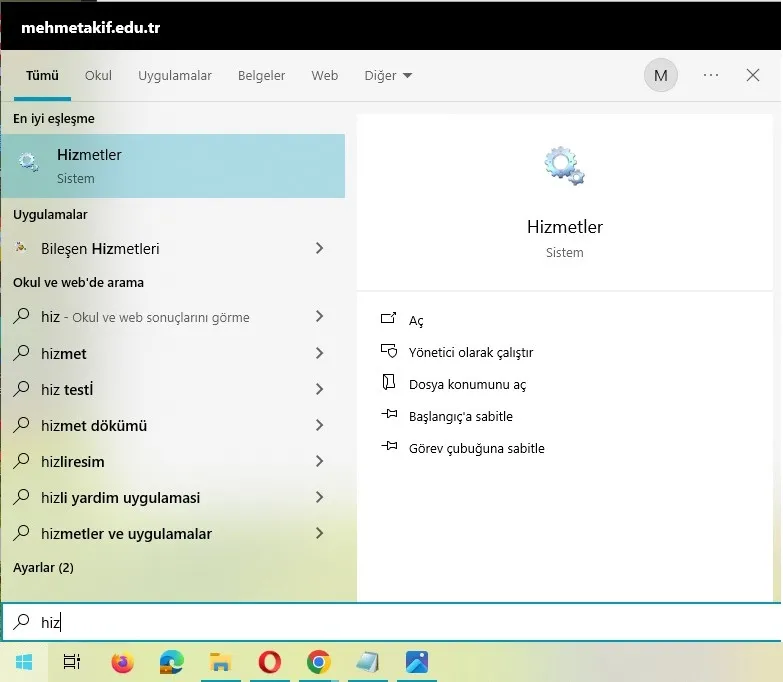
Task: Switch to the Uygulamalar tab
Action: (x=175, y=75)
